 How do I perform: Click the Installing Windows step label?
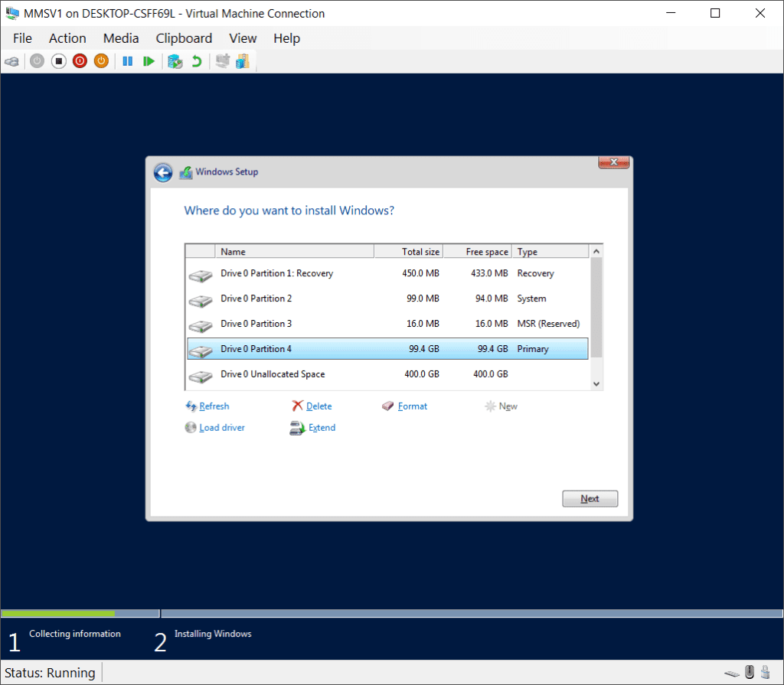point(213,634)
